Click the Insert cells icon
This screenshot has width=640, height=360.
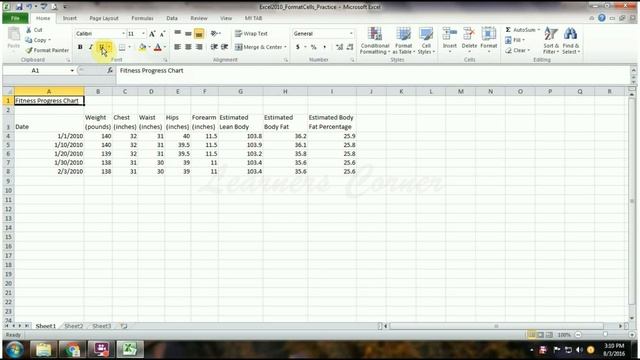[x=450, y=34]
